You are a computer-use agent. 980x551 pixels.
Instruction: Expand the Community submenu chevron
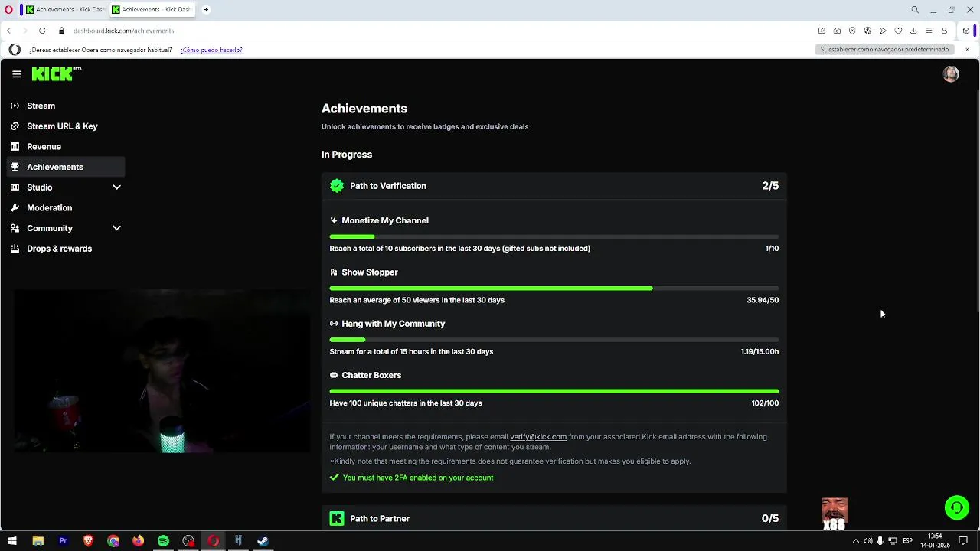(x=116, y=228)
